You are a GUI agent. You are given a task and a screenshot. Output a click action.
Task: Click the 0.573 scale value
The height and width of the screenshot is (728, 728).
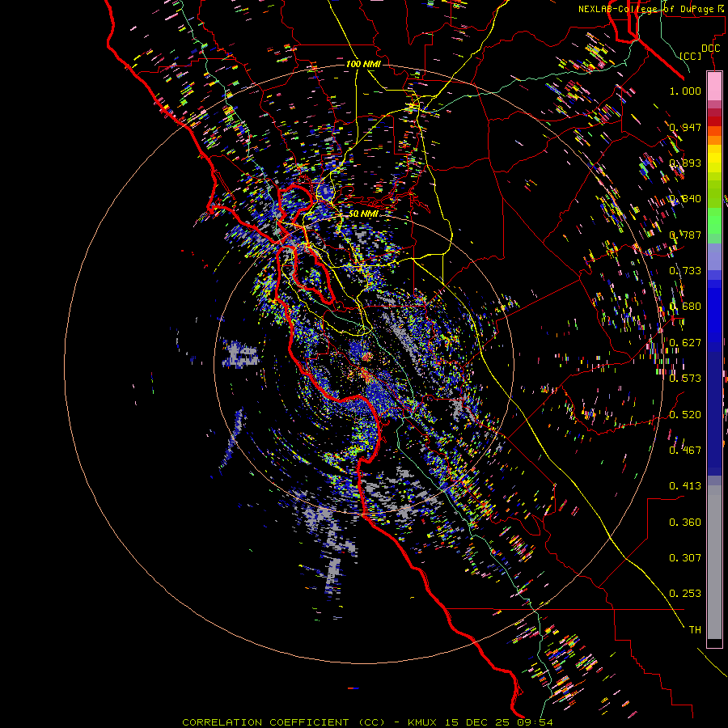685,379
